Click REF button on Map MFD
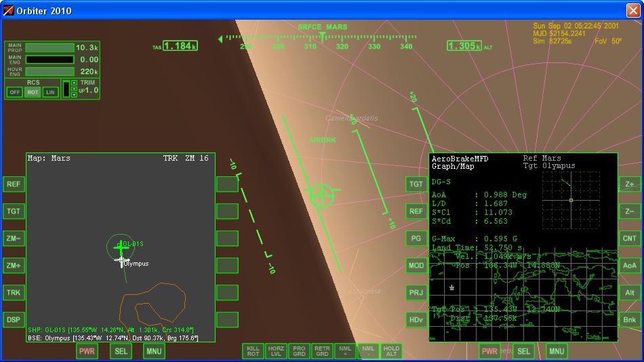 coord(14,184)
